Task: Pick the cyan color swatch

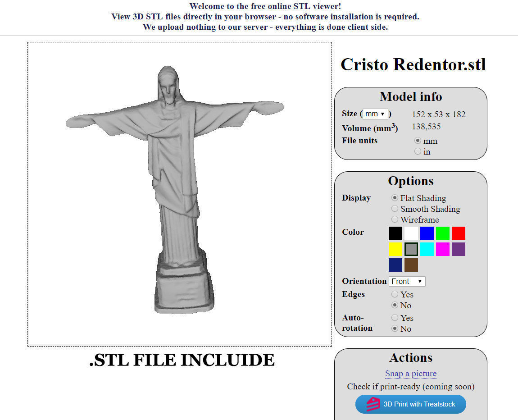Action: pyautogui.click(x=427, y=249)
